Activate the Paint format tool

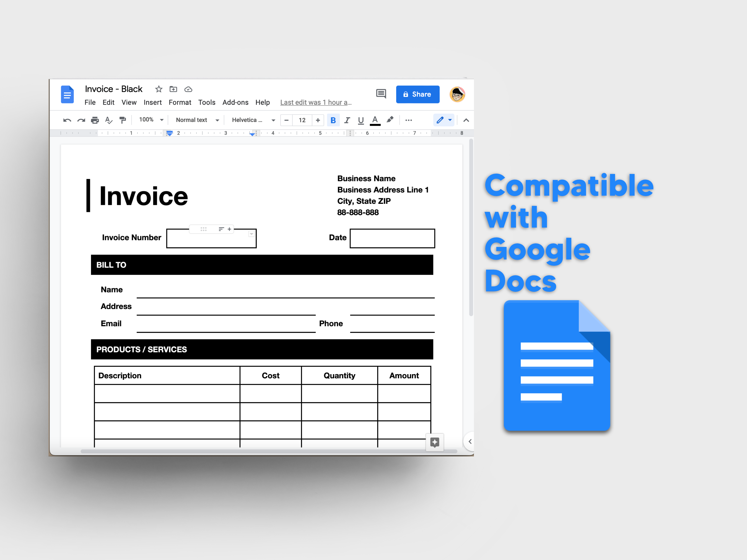click(123, 120)
